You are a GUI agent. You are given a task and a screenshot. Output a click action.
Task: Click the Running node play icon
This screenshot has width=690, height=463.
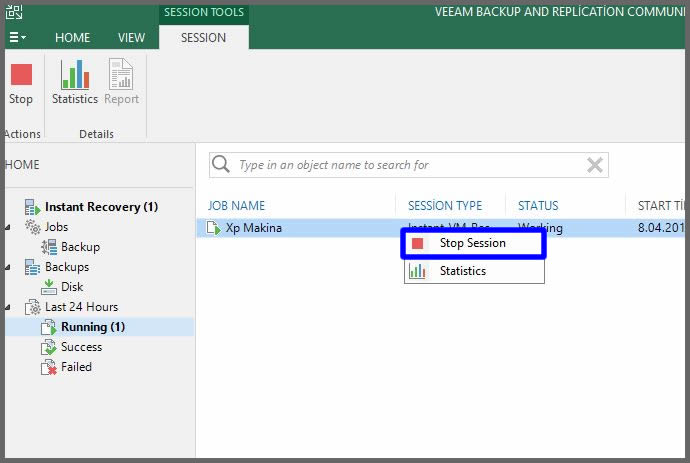[x=48, y=327]
